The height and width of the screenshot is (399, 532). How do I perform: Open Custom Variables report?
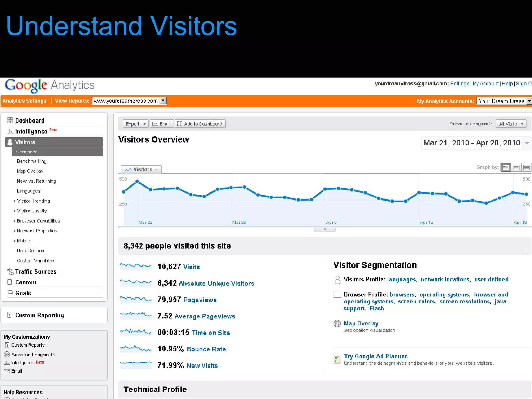(35, 261)
